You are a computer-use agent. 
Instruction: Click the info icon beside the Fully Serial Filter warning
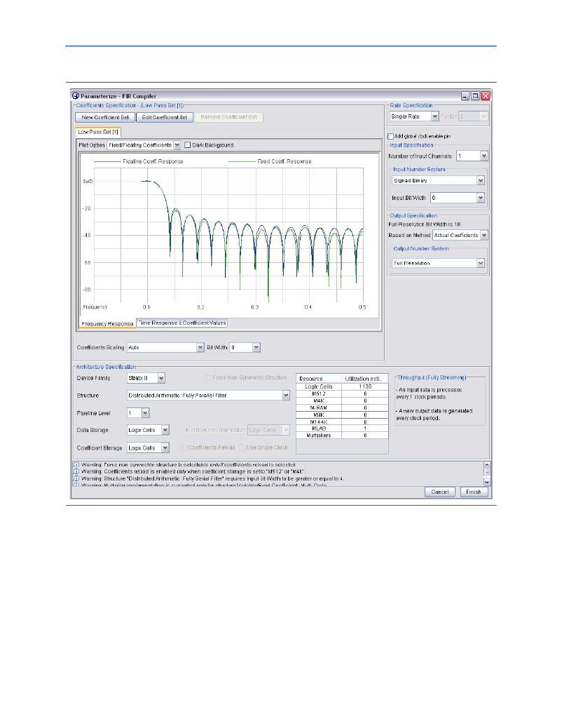pos(76,478)
